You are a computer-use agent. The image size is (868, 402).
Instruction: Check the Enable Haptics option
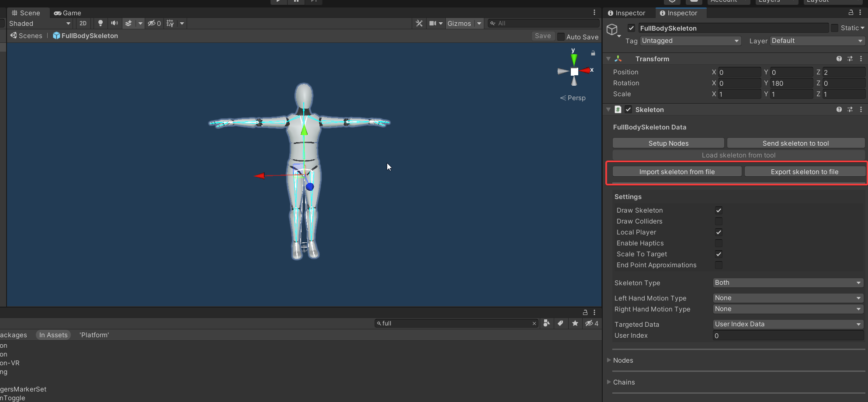point(719,243)
